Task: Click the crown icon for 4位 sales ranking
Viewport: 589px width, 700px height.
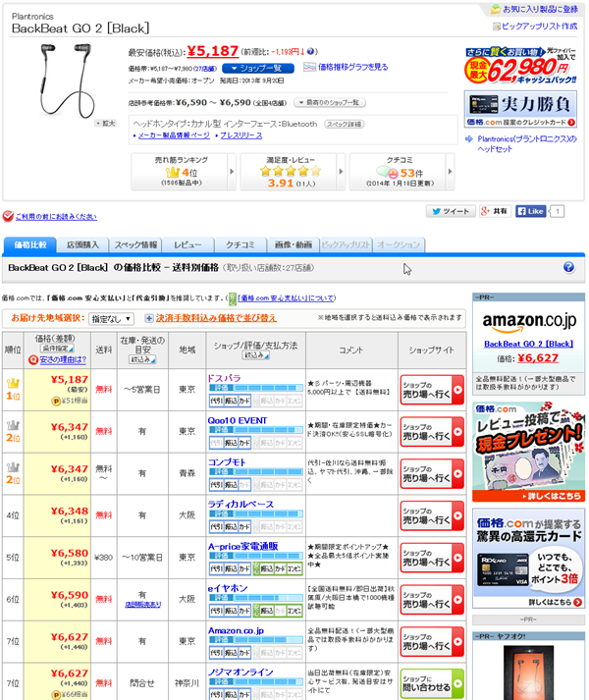Action: point(173,172)
